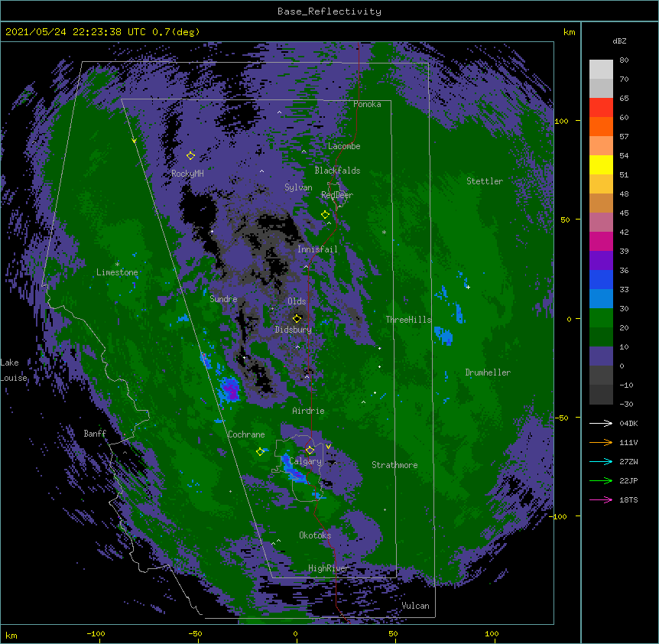The width and height of the screenshot is (659, 644).
Task: Pick the yellow 54–51 dBZ swatch
Action: (601, 164)
